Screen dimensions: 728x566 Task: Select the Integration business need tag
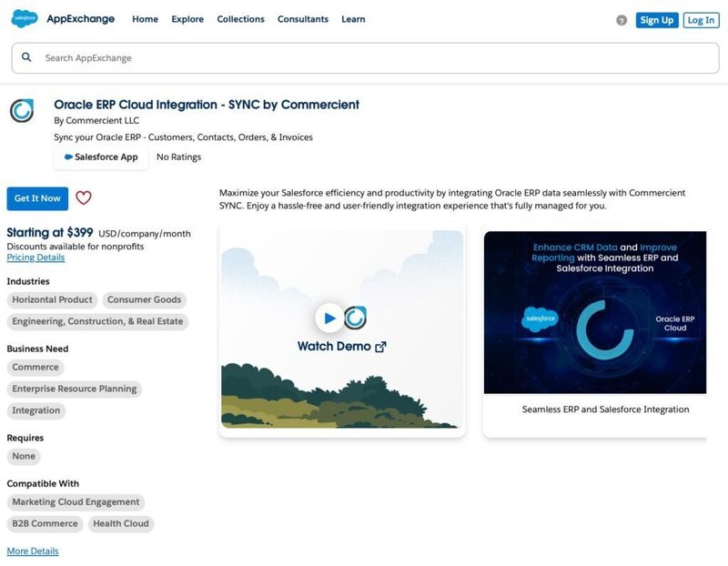coord(36,411)
